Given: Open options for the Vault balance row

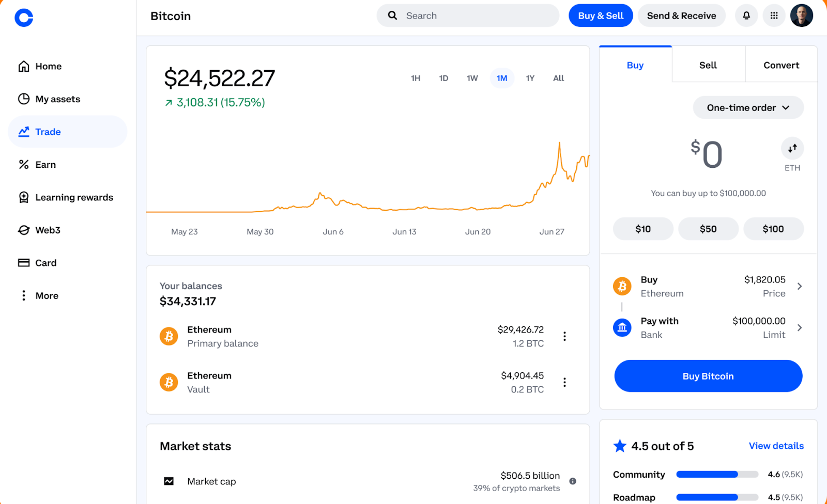Looking at the screenshot, I should click(x=564, y=382).
